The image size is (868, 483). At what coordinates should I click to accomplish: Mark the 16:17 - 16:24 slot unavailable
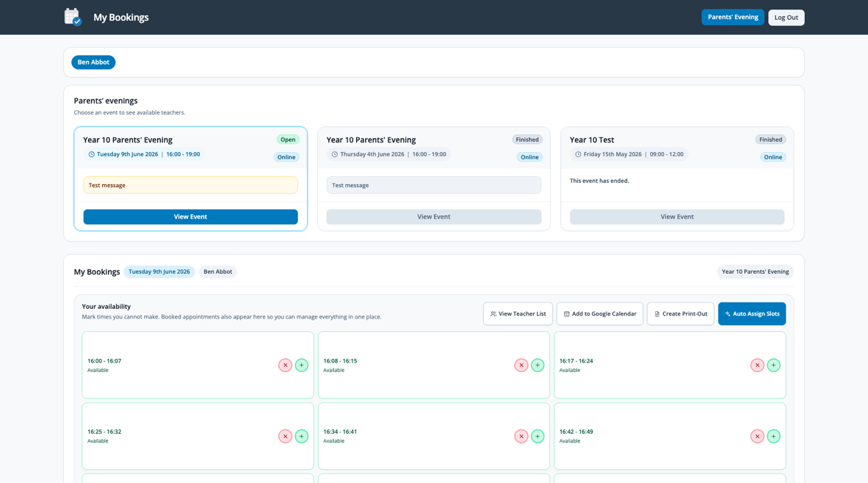pos(757,365)
